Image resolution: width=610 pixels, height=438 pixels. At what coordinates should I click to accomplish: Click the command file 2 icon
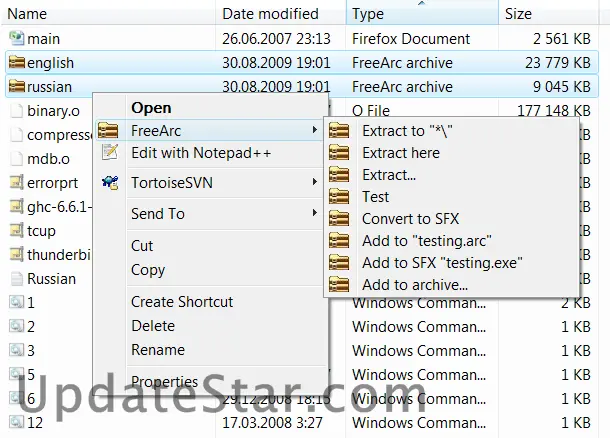pos(16,326)
